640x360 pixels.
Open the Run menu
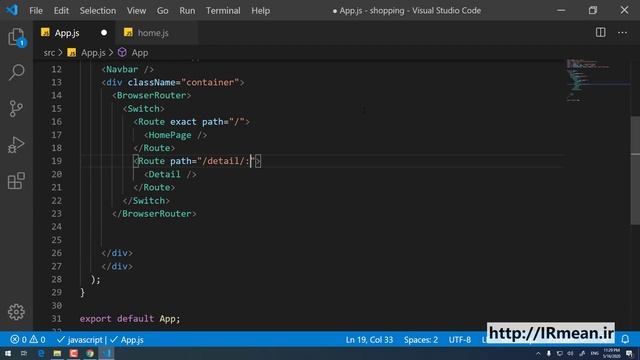pyautogui.click(x=187, y=10)
